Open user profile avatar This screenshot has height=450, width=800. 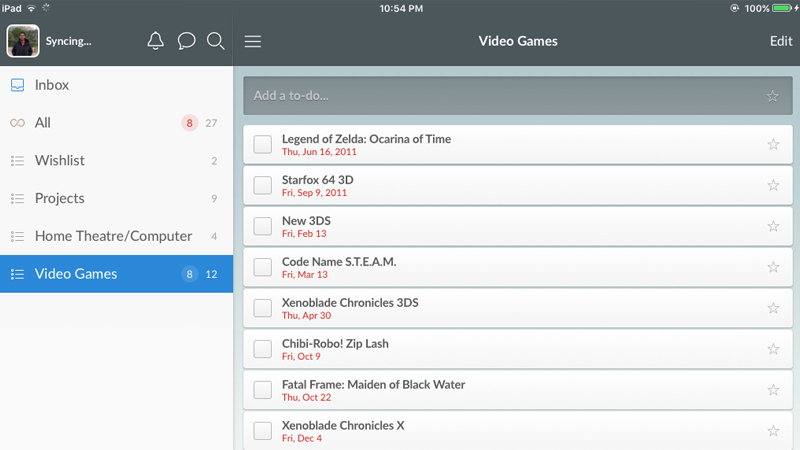click(23, 41)
